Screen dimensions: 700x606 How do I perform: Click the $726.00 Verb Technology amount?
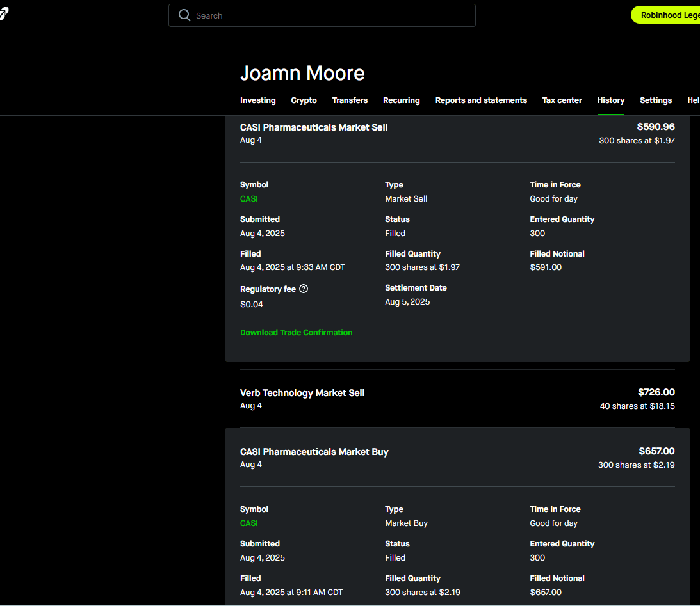click(656, 392)
